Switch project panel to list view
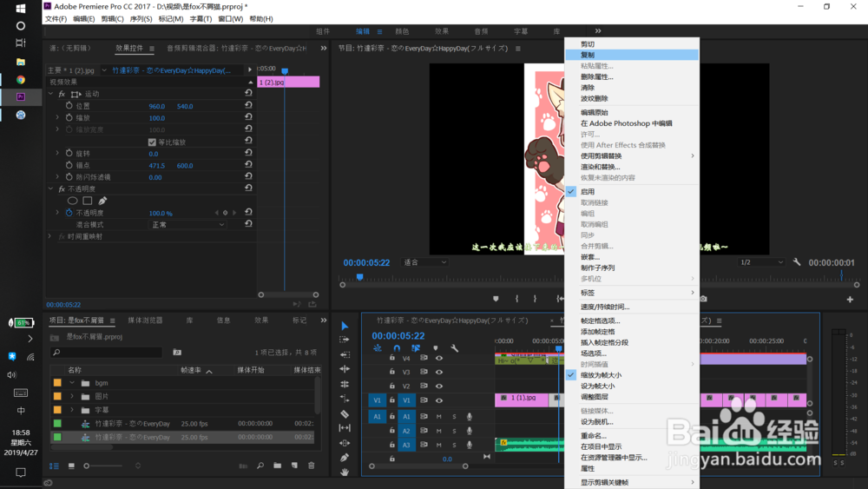 pos(54,466)
